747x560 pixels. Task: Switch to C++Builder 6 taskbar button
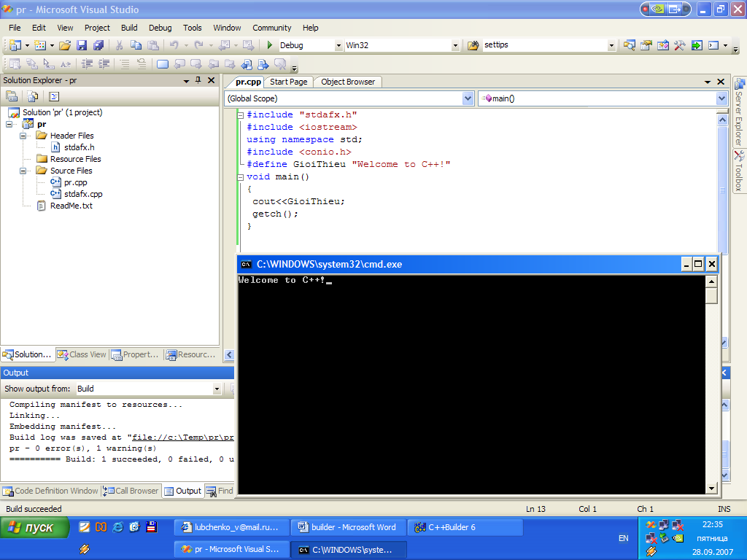465,528
